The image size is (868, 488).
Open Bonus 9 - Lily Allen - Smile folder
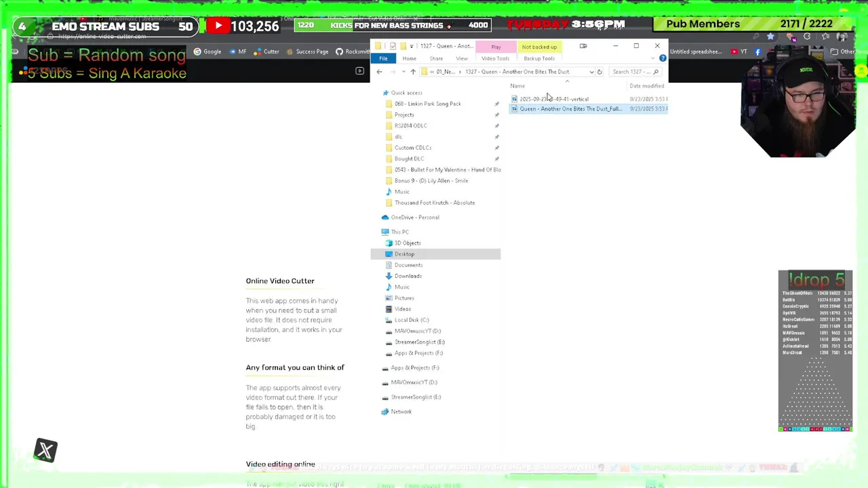431,181
